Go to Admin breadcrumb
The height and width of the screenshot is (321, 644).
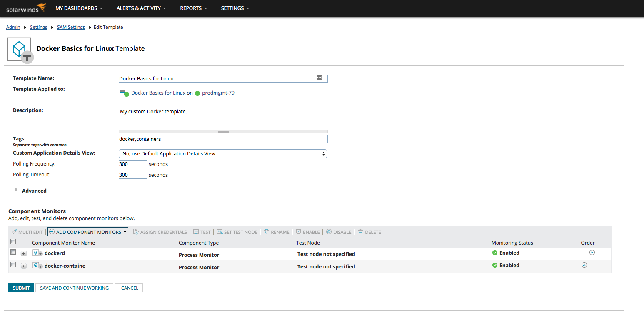click(x=13, y=27)
